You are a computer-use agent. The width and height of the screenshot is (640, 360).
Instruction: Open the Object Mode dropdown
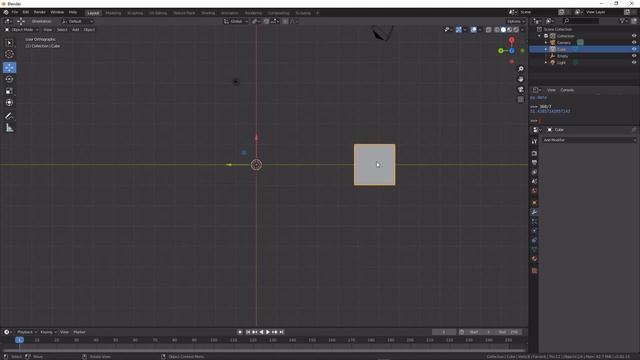click(x=22, y=30)
